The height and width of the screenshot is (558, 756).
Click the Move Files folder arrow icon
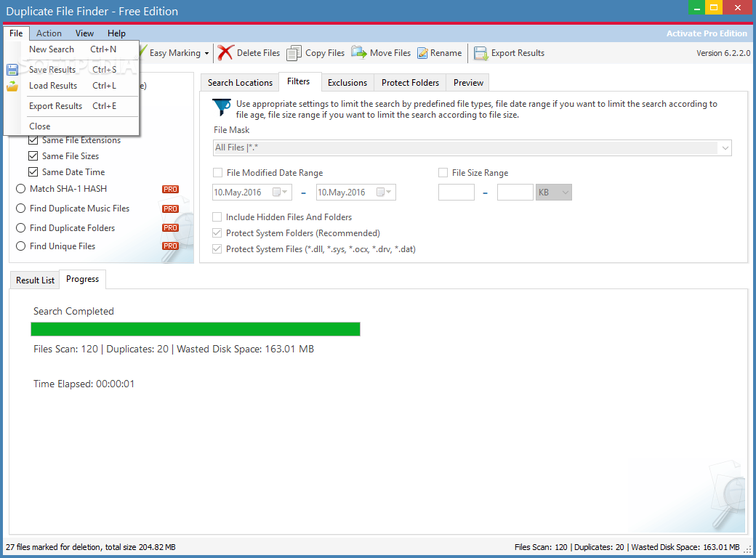point(358,52)
